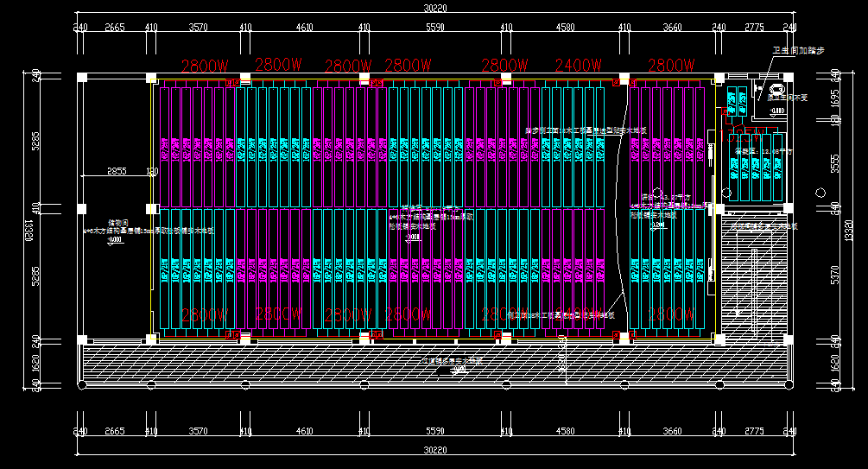
Task: Select the red 2400W heating zone label
Action: (578, 65)
